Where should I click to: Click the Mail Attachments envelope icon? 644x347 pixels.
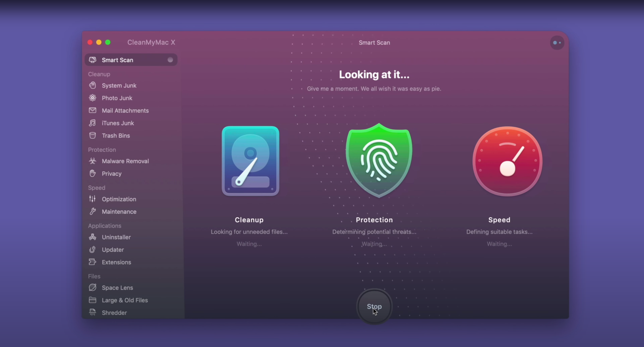pyautogui.click(x=92, y=110)
